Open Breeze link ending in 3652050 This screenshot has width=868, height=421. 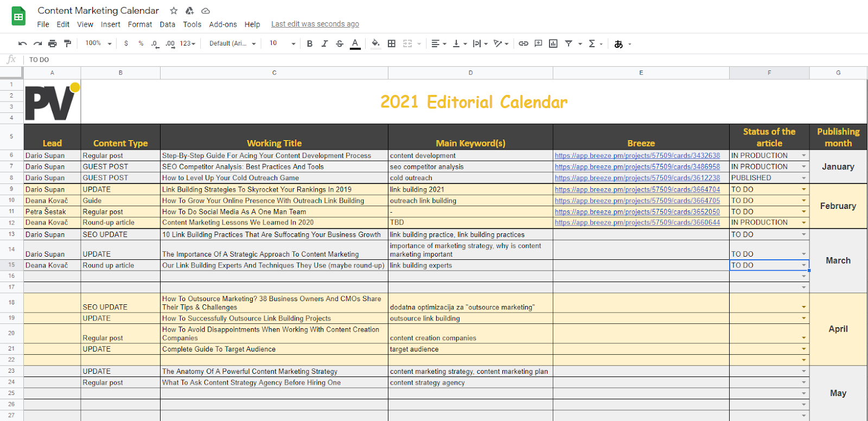tap(637, 212)
